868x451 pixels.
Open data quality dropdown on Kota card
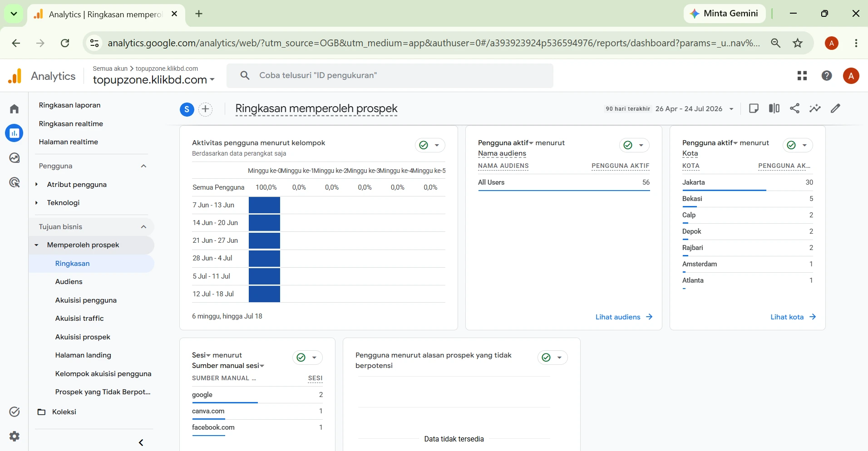pyautogui.click(x=798, y=145)
